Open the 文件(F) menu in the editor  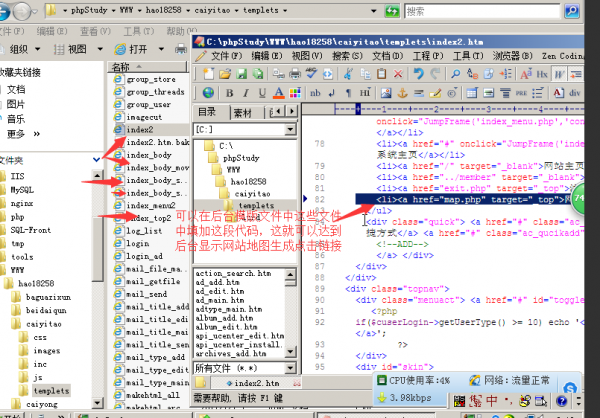[x=229, y=57]
